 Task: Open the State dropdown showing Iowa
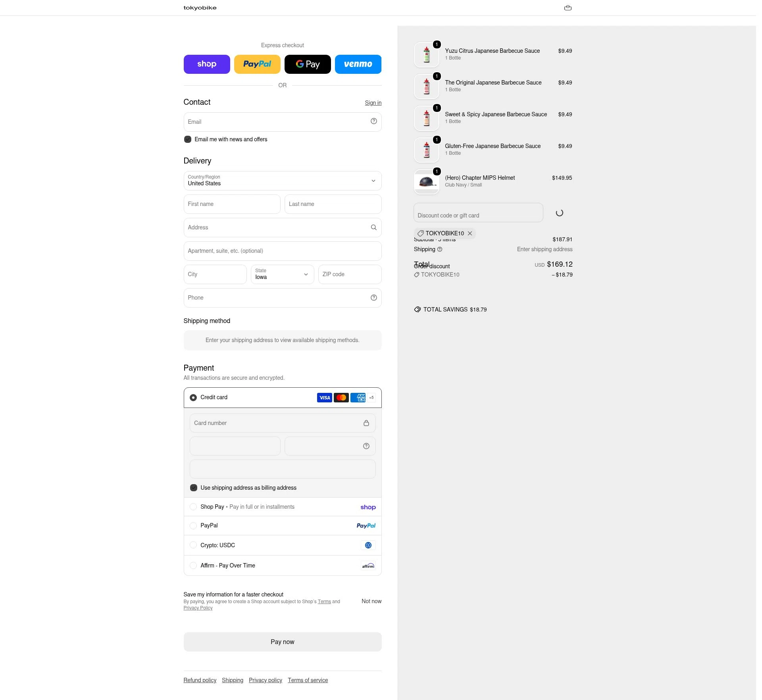[x=283, y=275]
